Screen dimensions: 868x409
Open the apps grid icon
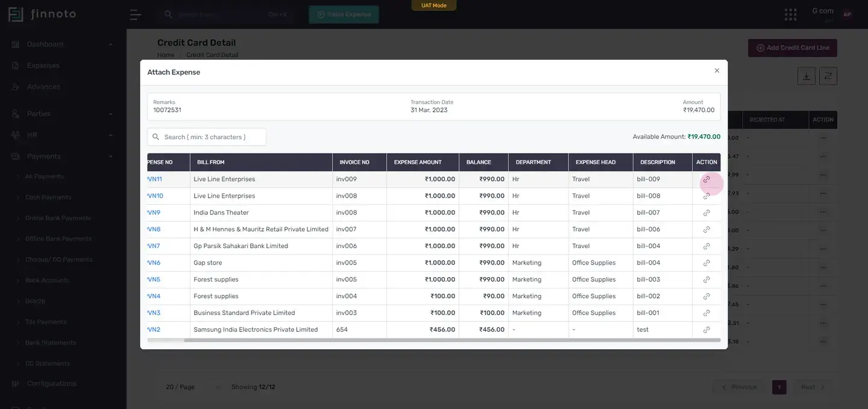click(x=790, y=14)
